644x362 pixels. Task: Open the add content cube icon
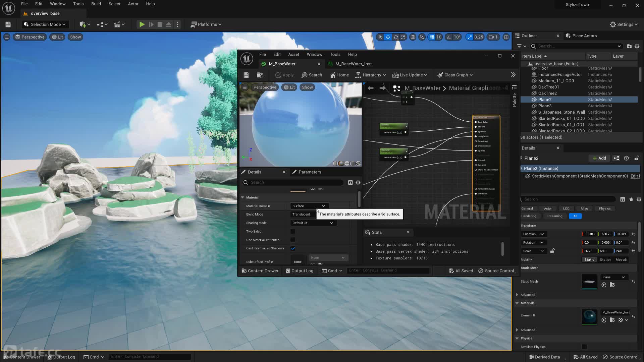tap(85, 24)
